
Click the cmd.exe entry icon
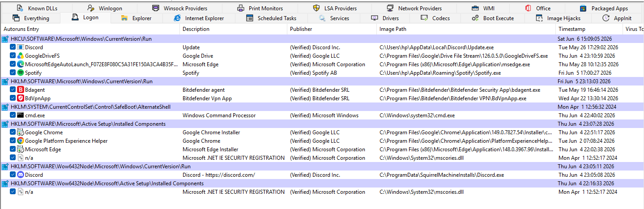click(x=20, y=115)
